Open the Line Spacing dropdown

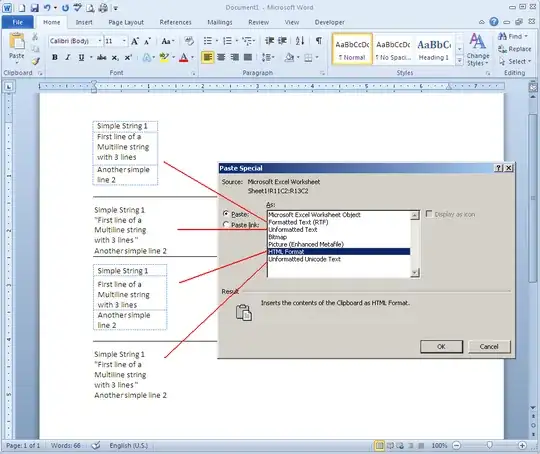pos(268,57)
